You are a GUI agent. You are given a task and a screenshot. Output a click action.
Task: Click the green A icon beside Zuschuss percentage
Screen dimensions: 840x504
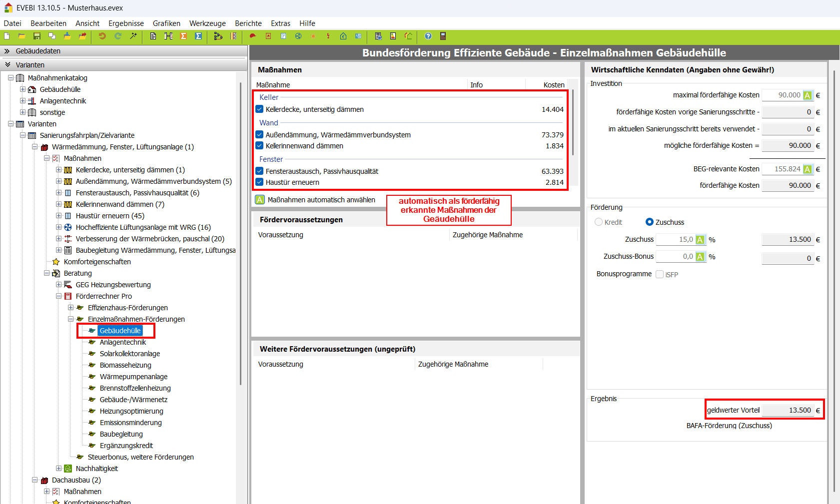tap(700, 240)
